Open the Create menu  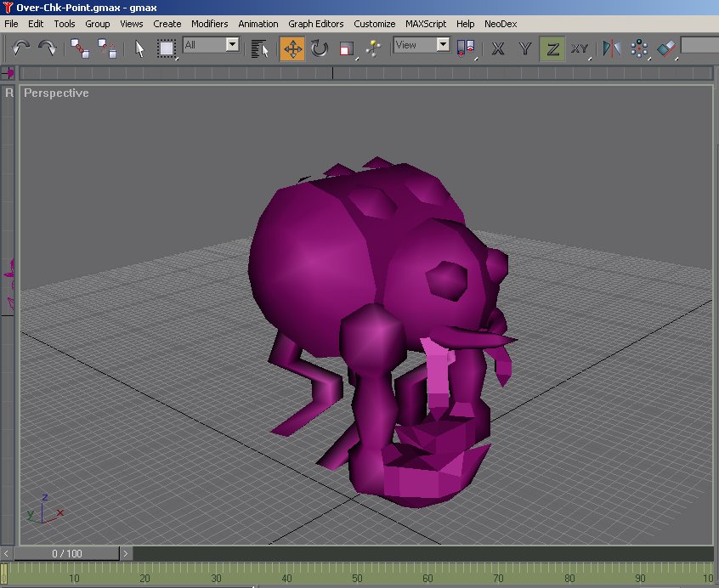point(167,24)
